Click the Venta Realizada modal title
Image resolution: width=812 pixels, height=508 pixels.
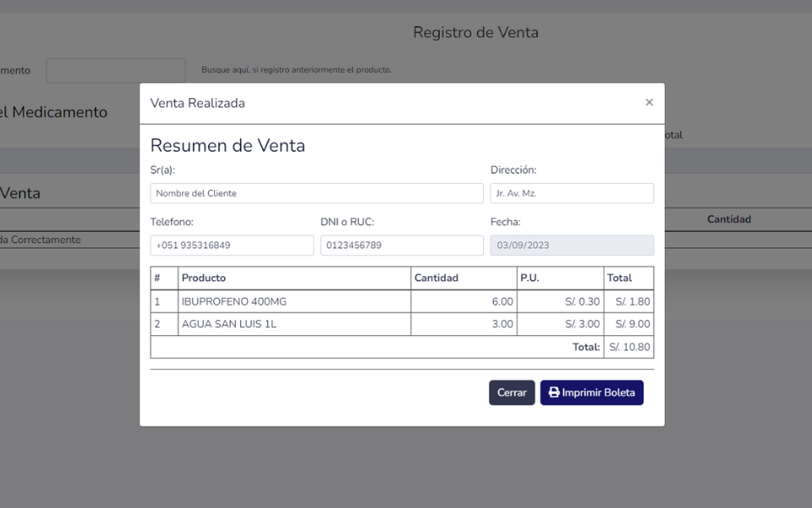pyautogui.click(x=198, y=103)
